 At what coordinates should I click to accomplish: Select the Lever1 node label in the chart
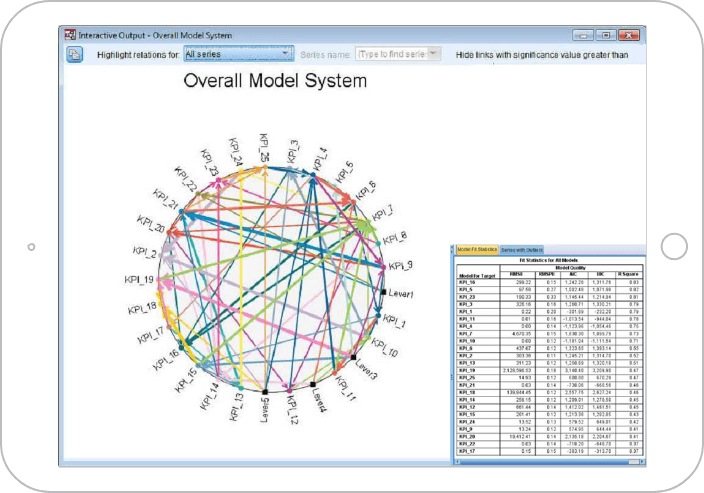[x=400, y=293]
